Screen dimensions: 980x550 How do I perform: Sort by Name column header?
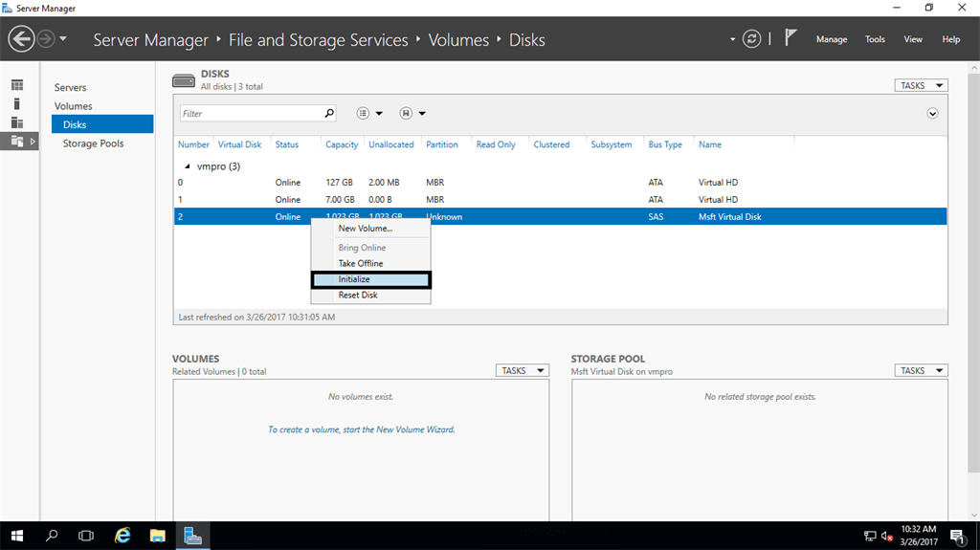pyautogui.click(x=710, y=144)
